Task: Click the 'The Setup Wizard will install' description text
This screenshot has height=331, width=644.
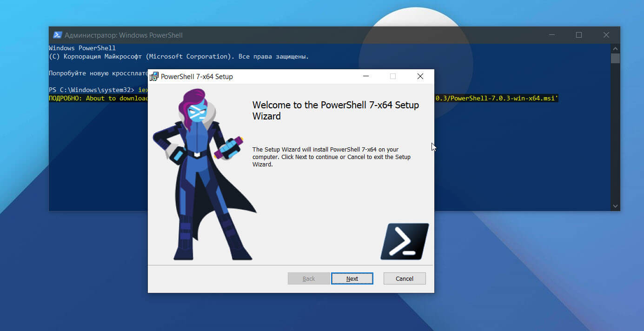Action: coord(332,157)
